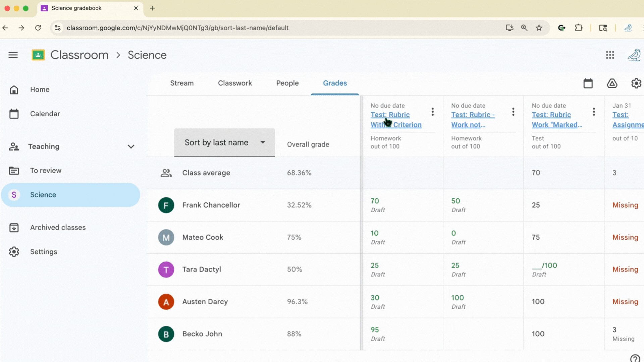The height and width of the screenshot is (362, 644).
Task: Click the install app icon in address bar
Action: pos(509,28)
